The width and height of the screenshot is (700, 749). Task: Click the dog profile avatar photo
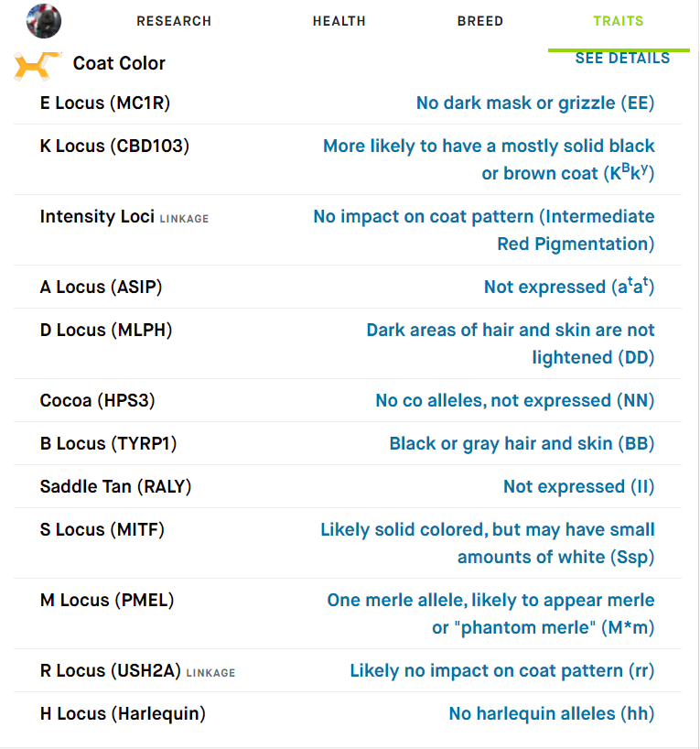point(43,21)
